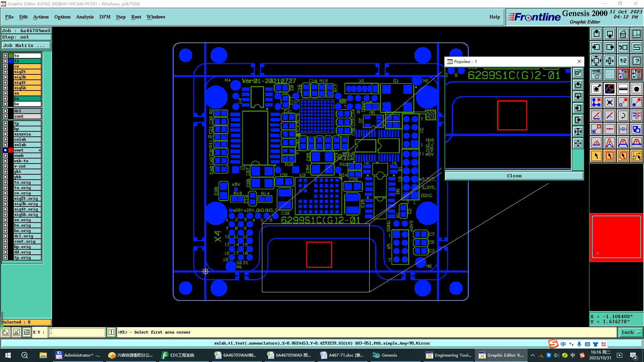Select the mirror feature tool
Viewport: 644px width, 362px height.
coord(636,116)
